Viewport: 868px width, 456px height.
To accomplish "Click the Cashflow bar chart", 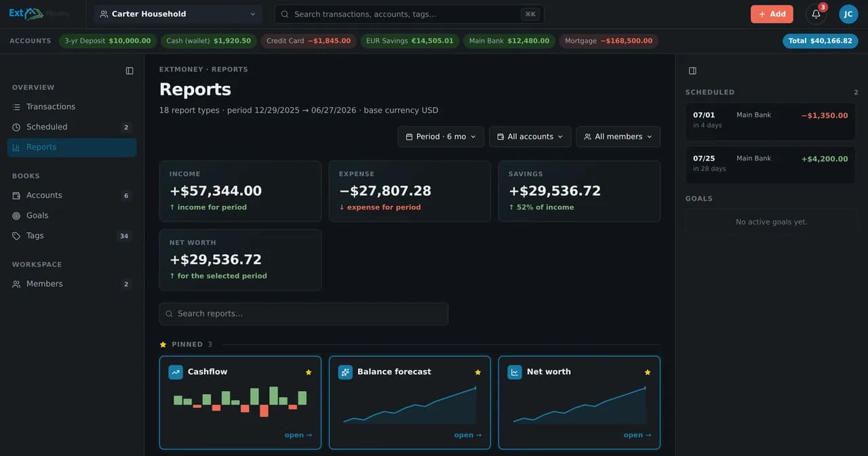I will [x=240, y=401].
